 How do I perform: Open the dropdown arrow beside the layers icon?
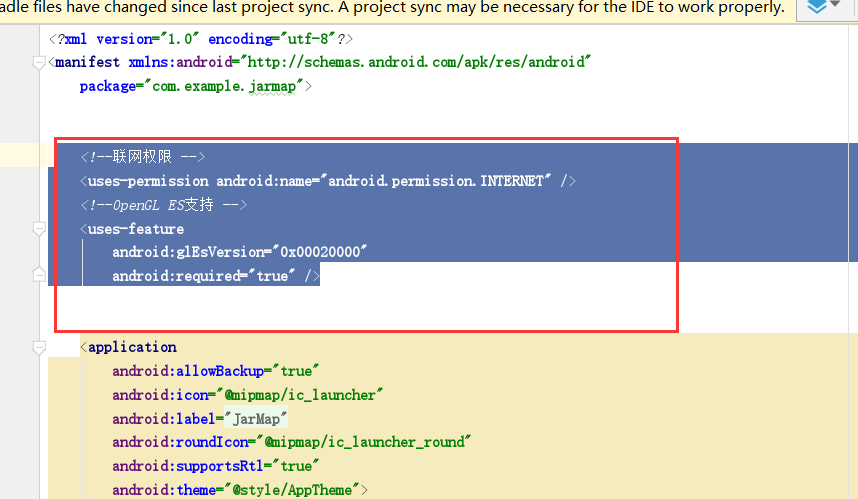(x=836, y=4)
